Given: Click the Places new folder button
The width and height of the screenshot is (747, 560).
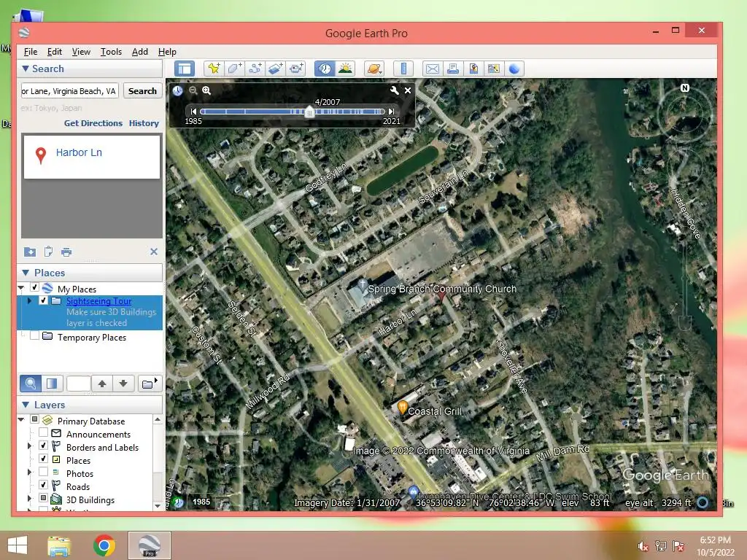Looking at the screenshot, I should click(x=150, y=384).
